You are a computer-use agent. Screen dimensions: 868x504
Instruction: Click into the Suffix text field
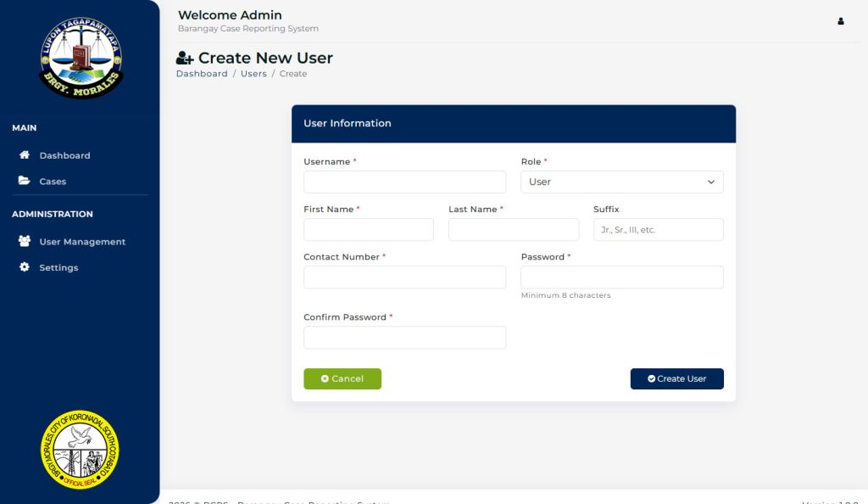(658, 229)
